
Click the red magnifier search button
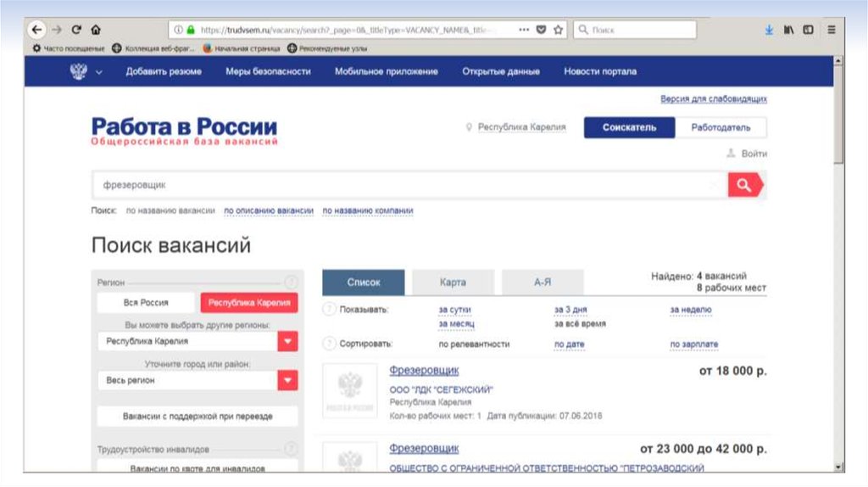coord(745,185)
